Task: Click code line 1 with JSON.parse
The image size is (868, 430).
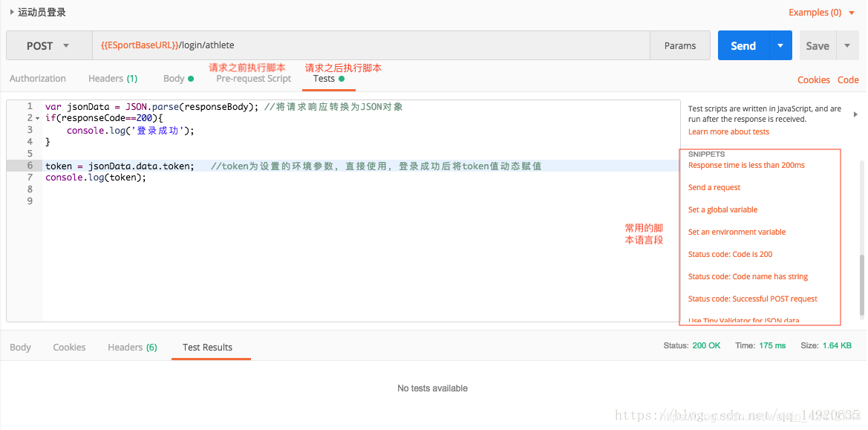Action: 223,107
